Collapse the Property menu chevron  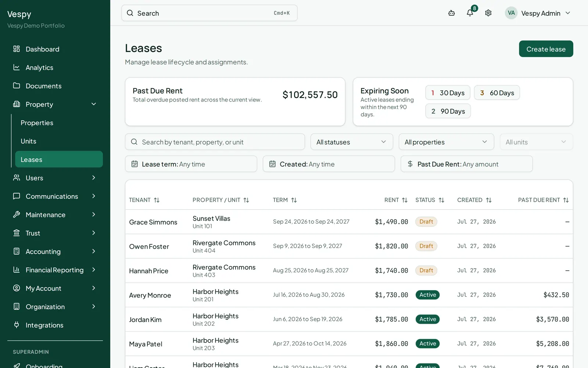tap(94, 104)
